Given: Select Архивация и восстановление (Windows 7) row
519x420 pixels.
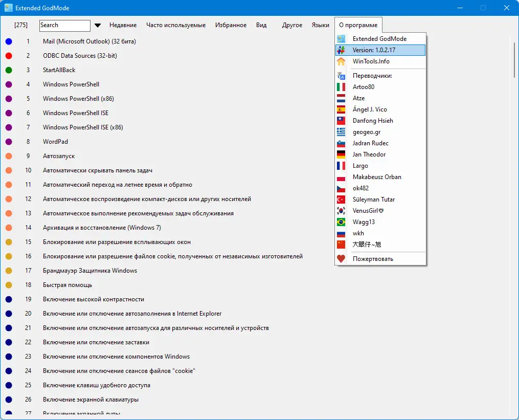Looking at the screenshot, I should click(x=102, y=228).
